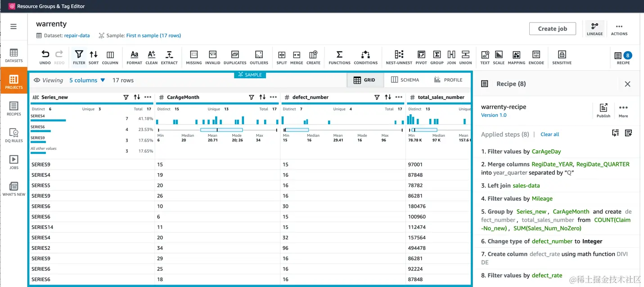Open the First n sample link
Screen dimensions: 644x287
point(153,36)
